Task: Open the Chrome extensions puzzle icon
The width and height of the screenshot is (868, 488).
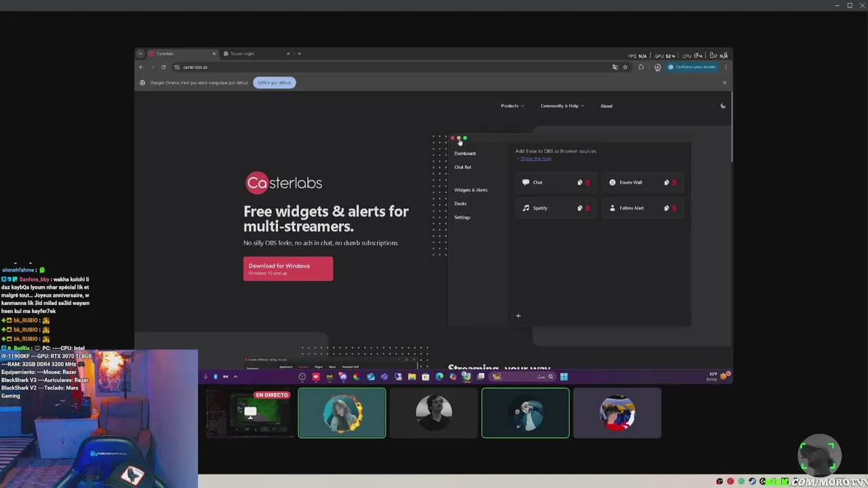Action: tap(641, 67)
